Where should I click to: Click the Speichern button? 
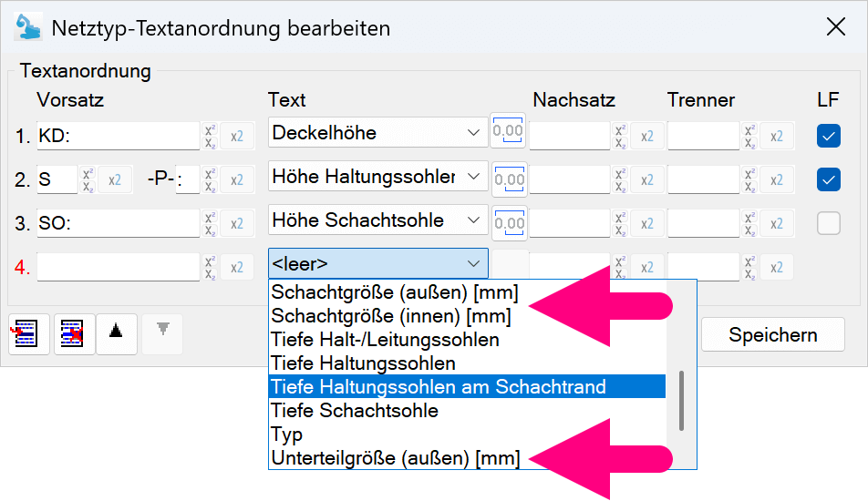click(x=772, y=334)
